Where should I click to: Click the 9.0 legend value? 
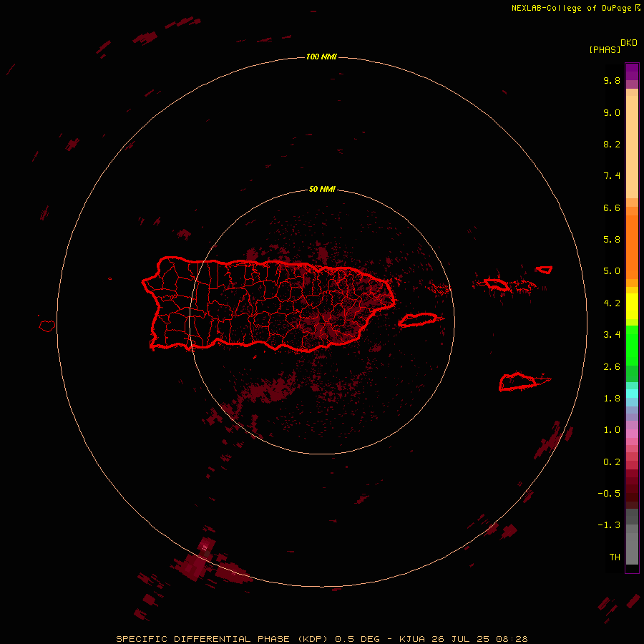(x=612, y=112)
